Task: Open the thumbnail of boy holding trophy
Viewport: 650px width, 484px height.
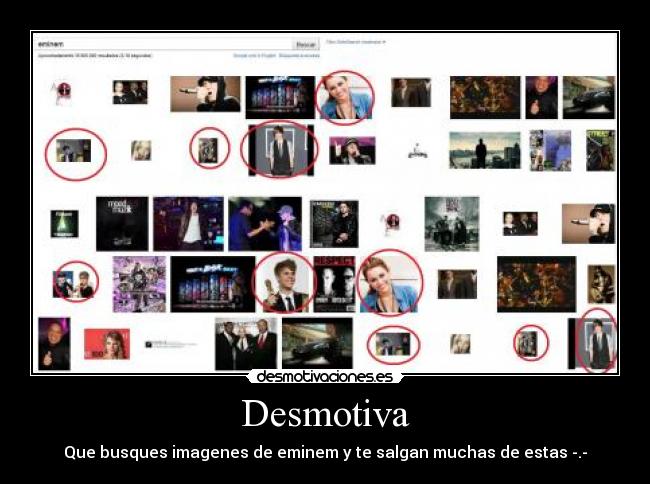Action: (285, 284)
